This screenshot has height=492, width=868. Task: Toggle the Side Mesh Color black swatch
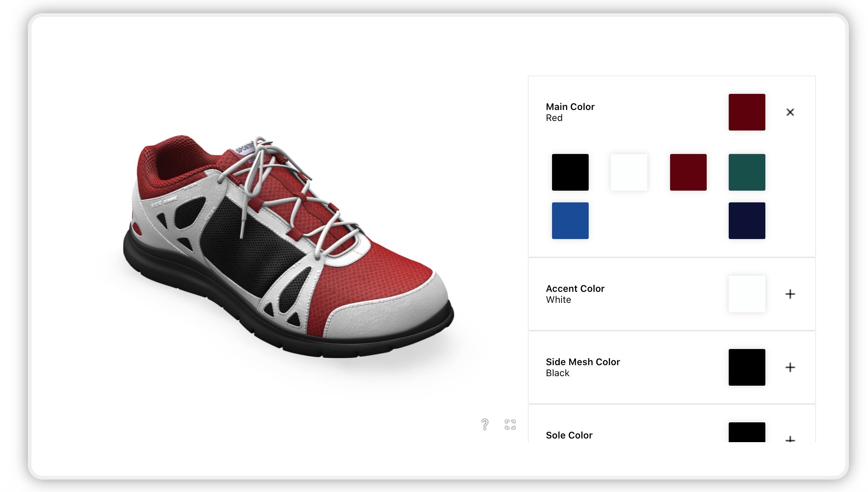click(x=747, y=367)
